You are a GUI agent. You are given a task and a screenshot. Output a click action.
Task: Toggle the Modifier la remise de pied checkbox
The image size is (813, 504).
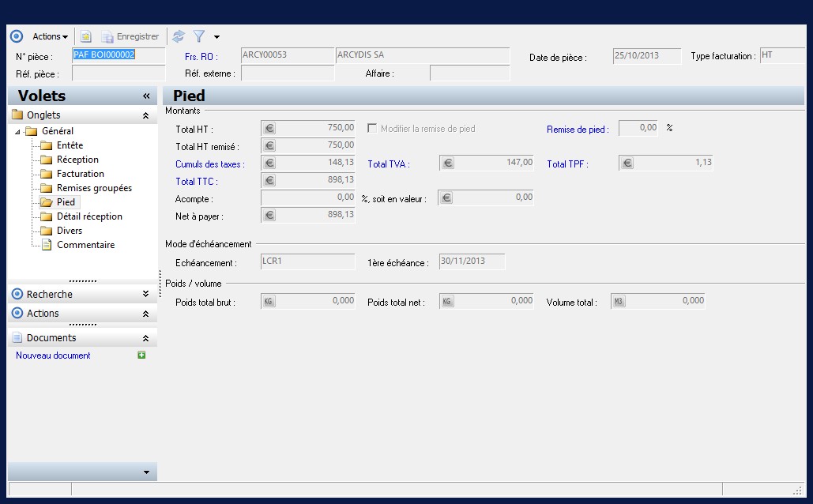pos(372,129)
